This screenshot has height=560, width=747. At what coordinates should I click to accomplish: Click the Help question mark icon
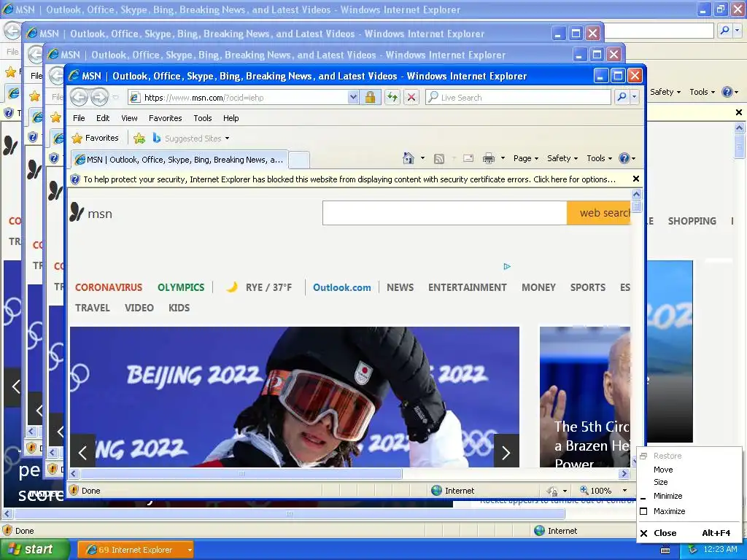(x=624, y=158)
